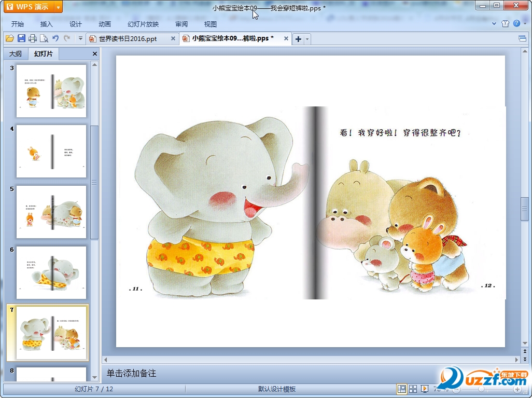
Task: Click the shirt skin icon beside help
Action: [505, 23]
